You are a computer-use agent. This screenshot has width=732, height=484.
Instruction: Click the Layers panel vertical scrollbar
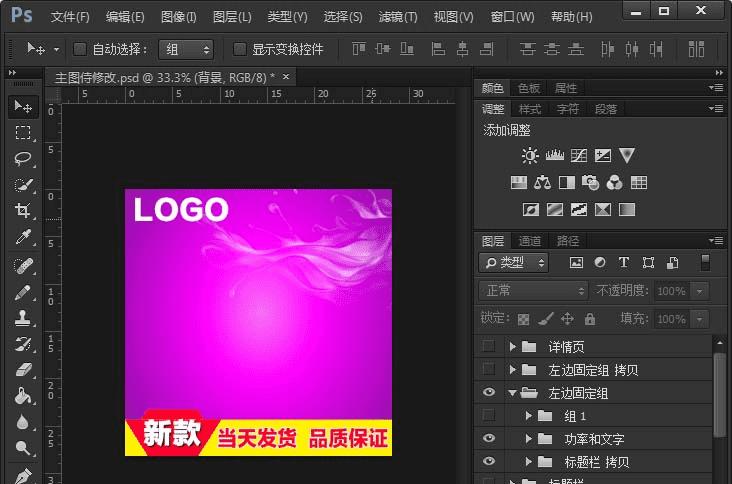[719, 397]
